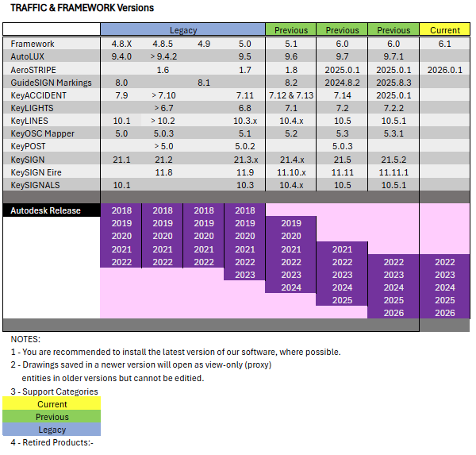Select the 11.11.1 KeySIGN Eire cell

(393, 172)
